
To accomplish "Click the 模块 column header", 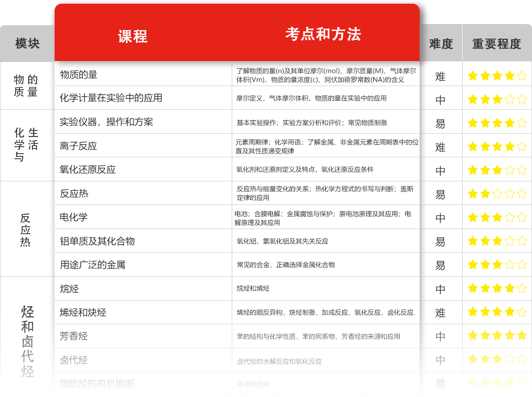I will (x=27, y=43).
